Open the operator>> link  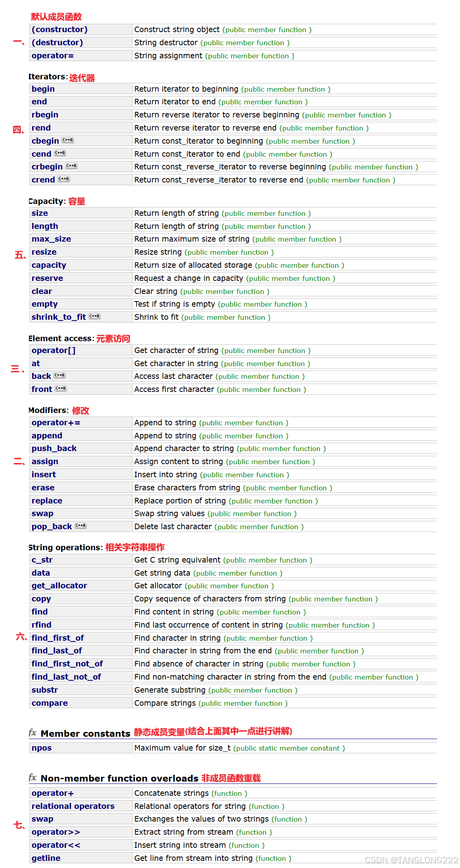[x=56, y=832]
